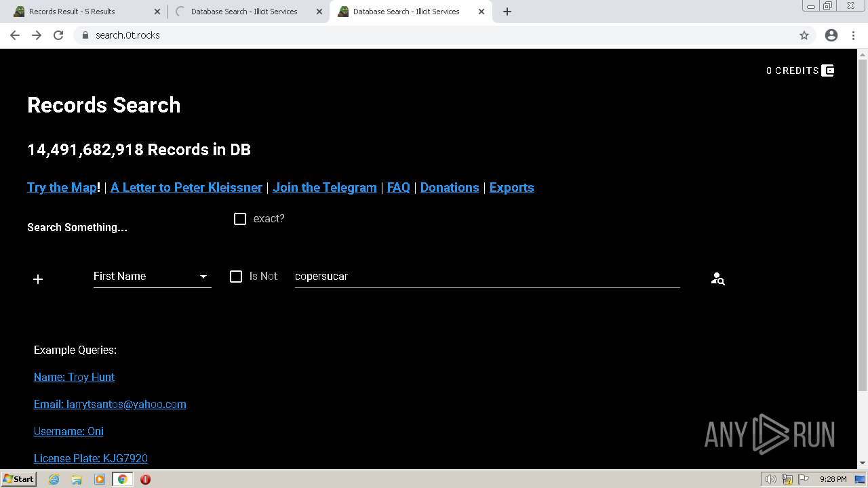
Task: Run example query Name: Troy Hunt
Action: [74, 377]
